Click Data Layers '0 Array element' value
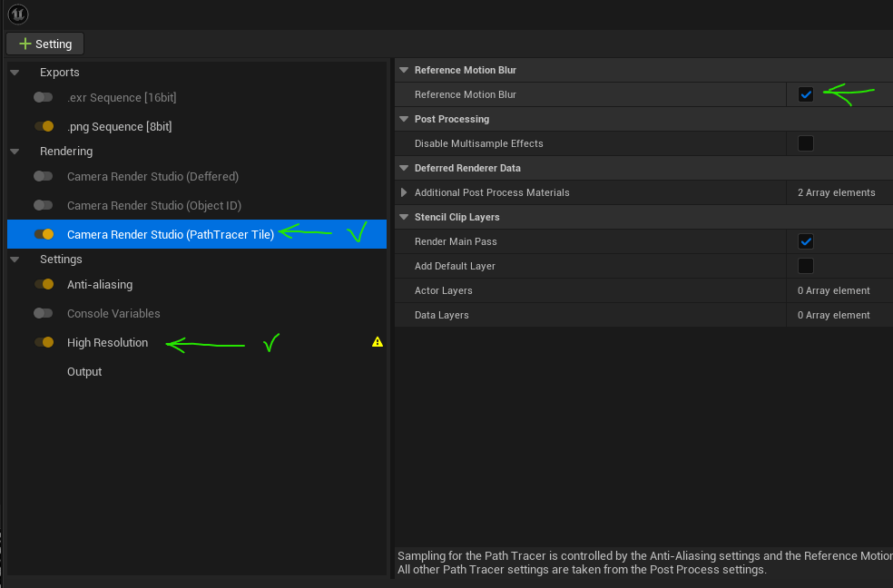This screenshot has width=893, height=588. point(834,315)
